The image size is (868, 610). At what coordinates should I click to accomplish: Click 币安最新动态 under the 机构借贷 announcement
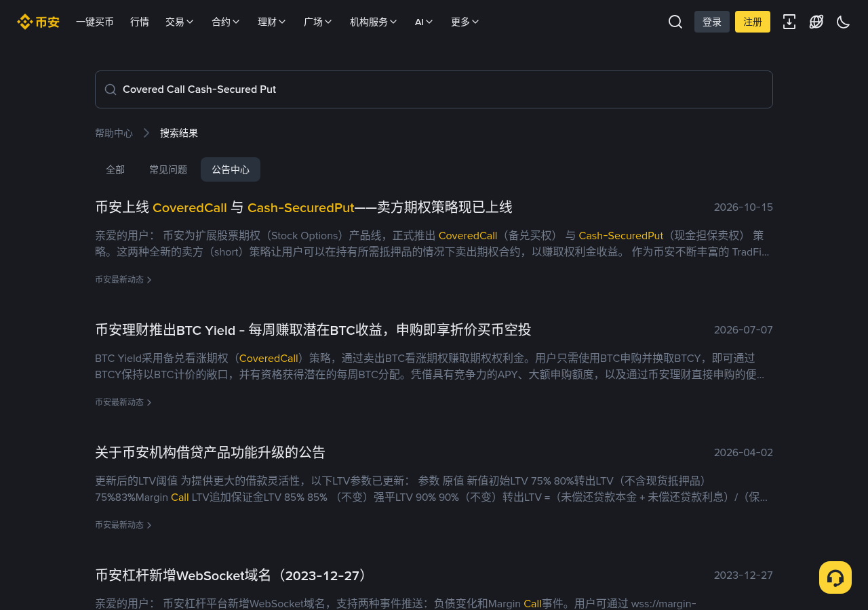pyautogui.click(x=123, y=525)
